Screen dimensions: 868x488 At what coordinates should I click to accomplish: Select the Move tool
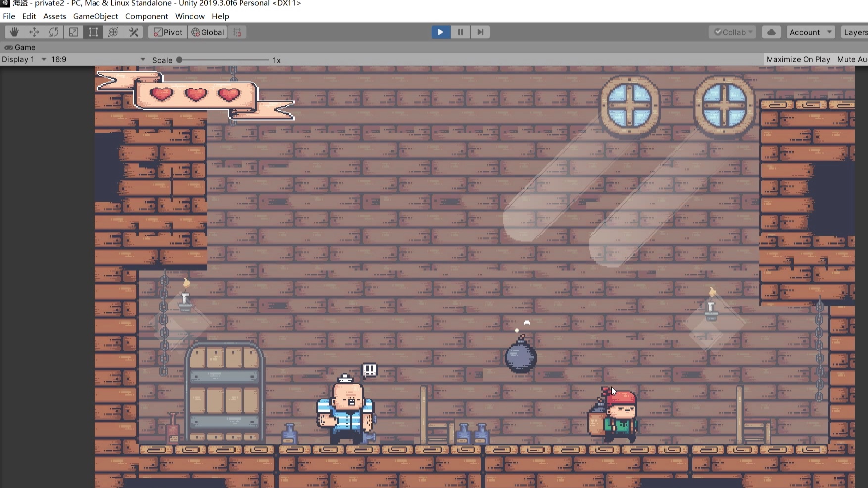click(x=34, y=32)
